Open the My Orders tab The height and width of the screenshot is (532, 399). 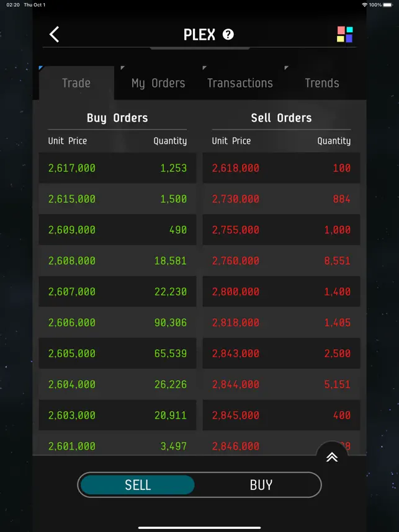[158, 83]
